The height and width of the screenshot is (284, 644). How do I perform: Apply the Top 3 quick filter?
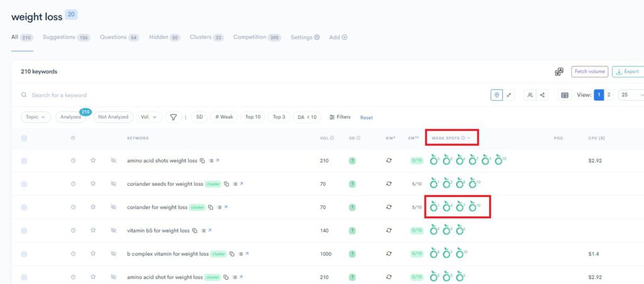click(x=279, y=117)
